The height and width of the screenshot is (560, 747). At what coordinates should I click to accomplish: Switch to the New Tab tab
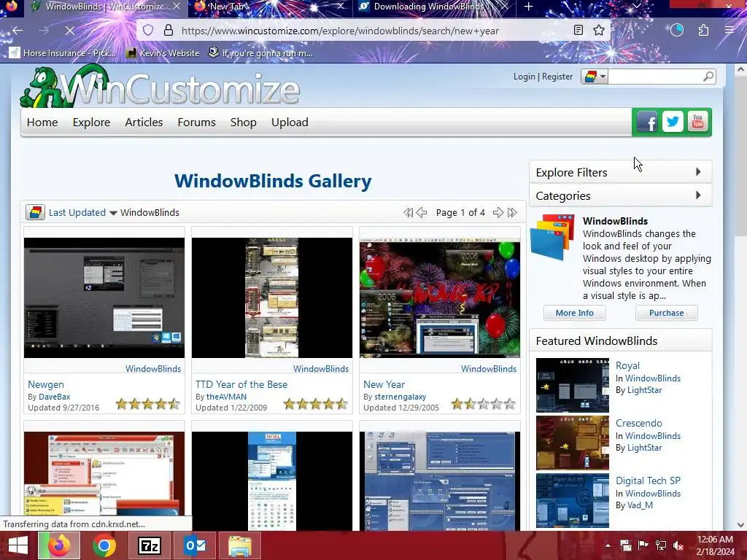tap(269, 7)
